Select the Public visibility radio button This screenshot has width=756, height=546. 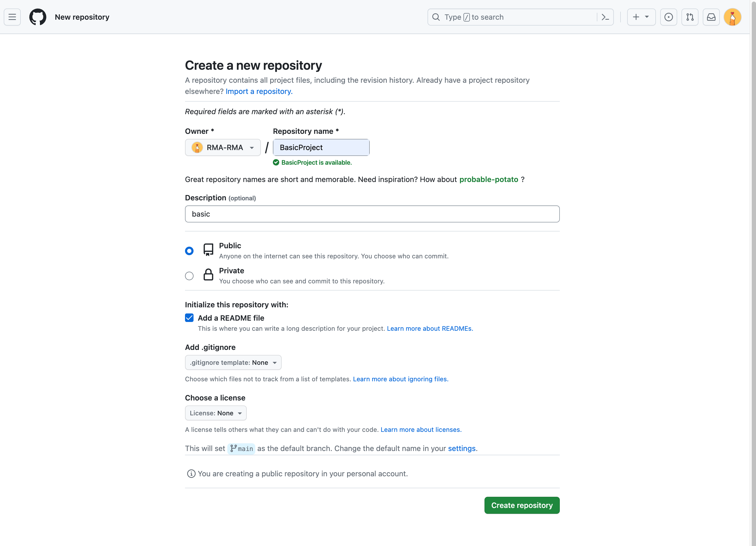(189, 251)
